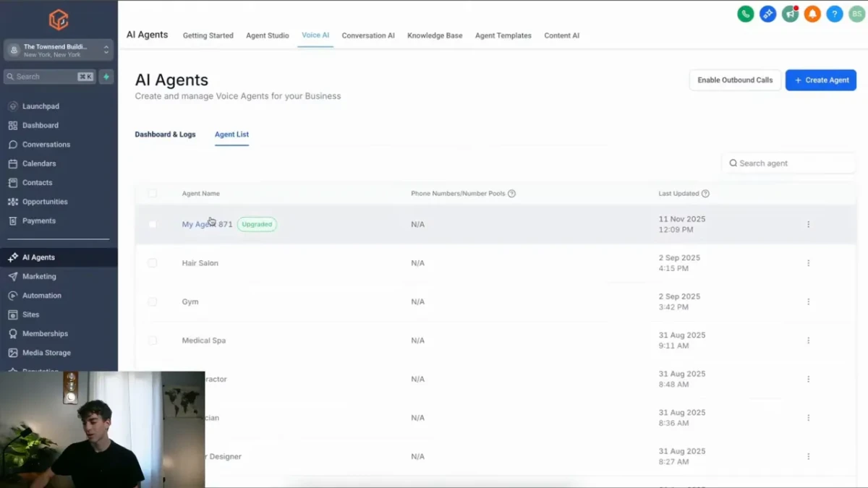Click the megaphone announcements icon
The width and height of the screenshot is (868, 488).
(x=790, y=14)
